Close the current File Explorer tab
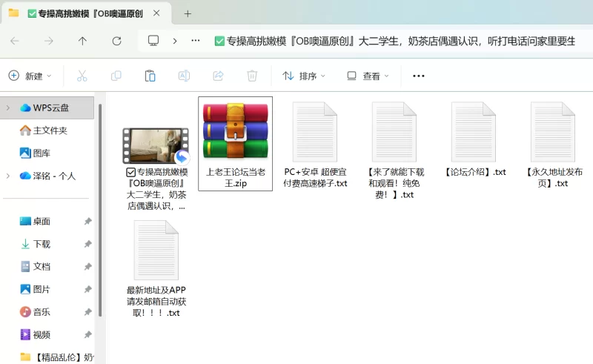The width and height of the screenshot is (593, 364). (x=156, y=13)
